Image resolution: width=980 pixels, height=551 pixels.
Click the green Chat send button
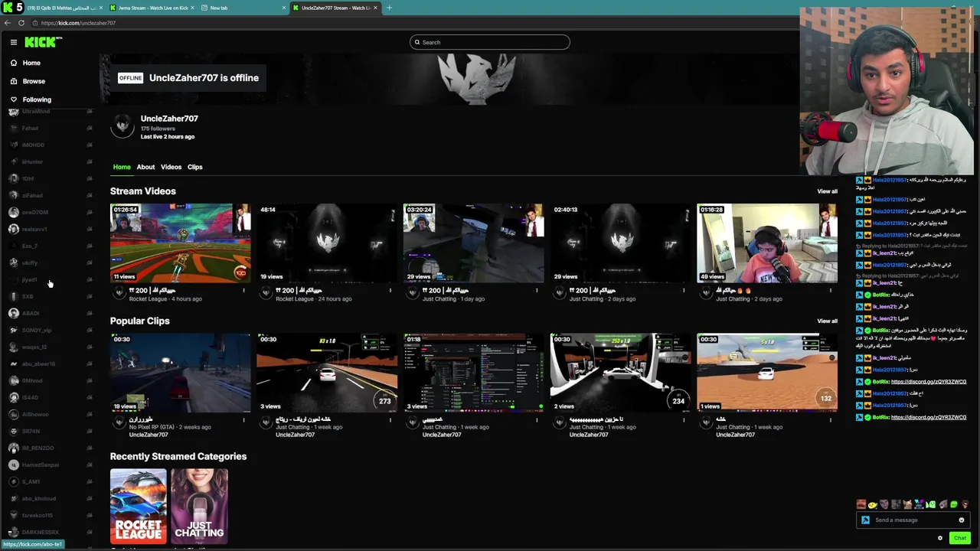coord(959,538)
